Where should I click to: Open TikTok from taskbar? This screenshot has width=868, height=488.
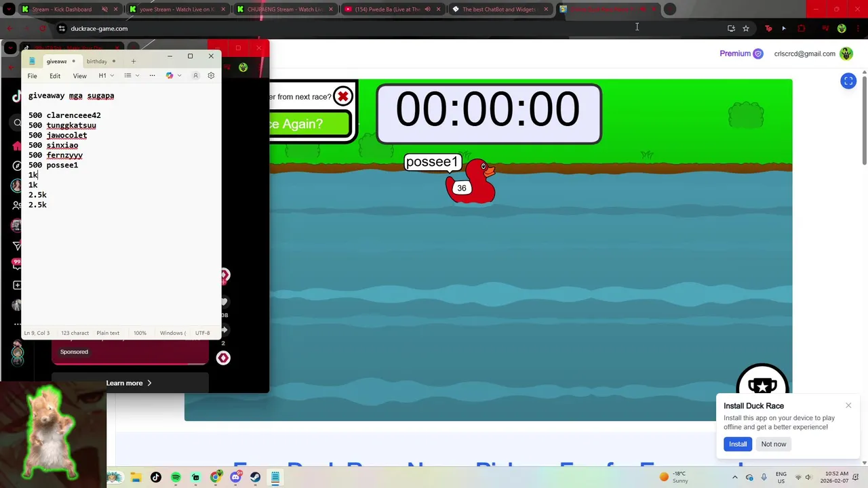(x=156, y=477)
